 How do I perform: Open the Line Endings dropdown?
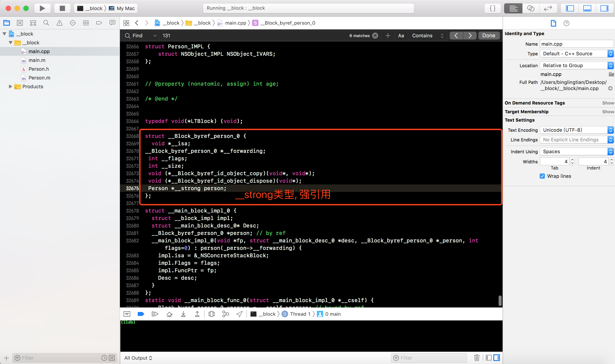577,140
